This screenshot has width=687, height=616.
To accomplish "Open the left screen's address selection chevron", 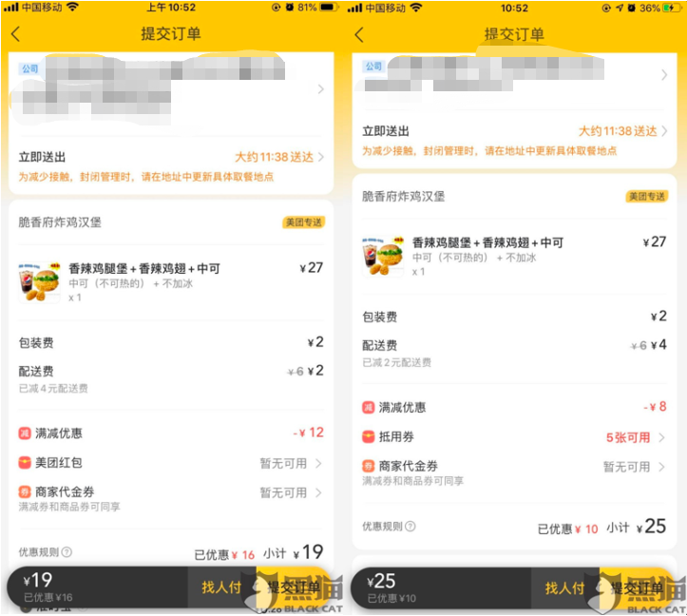I will (x=321, y=89).
